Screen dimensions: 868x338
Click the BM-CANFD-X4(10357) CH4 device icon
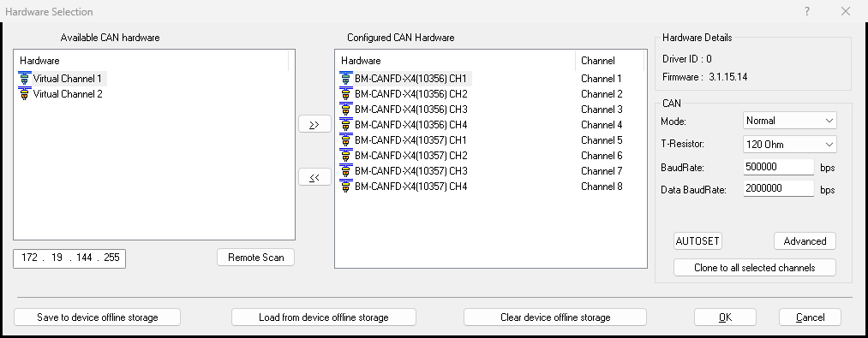[x=346, y=187]
